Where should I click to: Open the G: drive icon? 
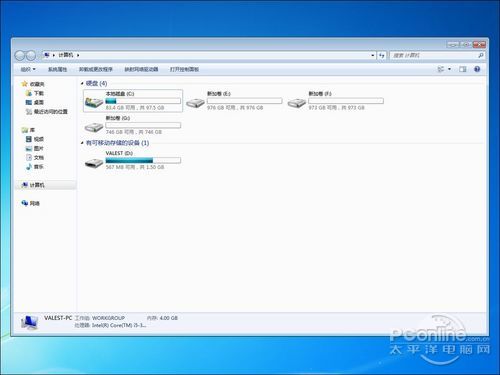click(x=94, y=127)
